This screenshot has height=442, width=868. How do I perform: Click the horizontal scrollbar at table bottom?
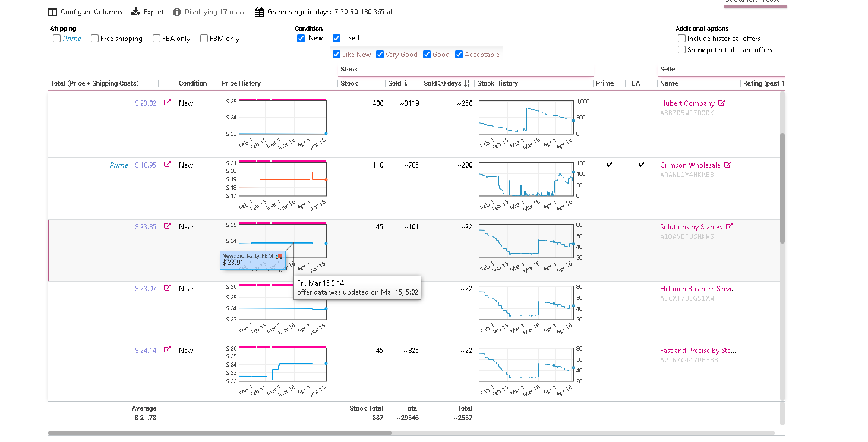click(220, 433)
